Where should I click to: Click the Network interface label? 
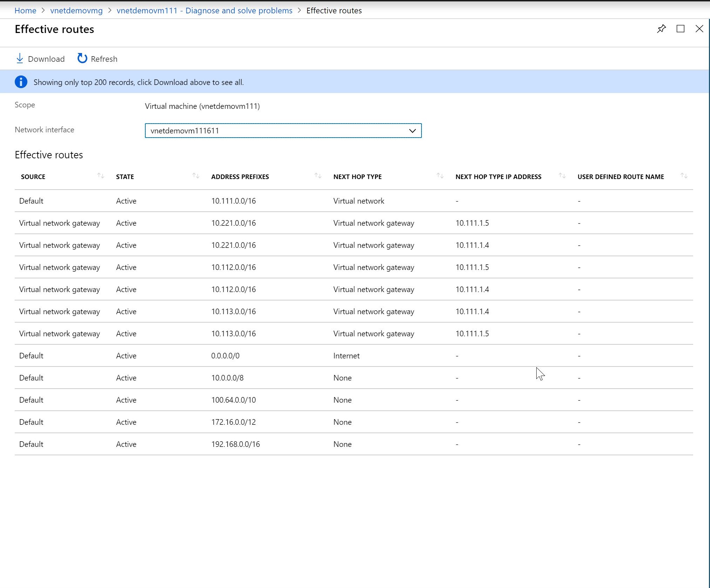pos(45,130)
